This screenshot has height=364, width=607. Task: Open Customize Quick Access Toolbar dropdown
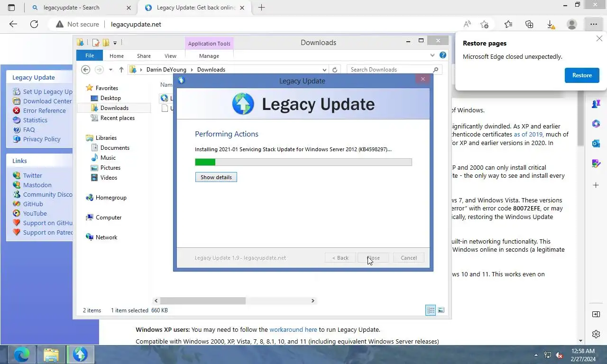[x=115, y=43]
